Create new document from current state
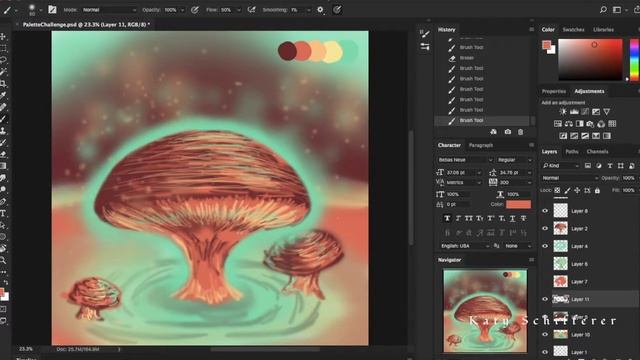 (x=493, y=132)
